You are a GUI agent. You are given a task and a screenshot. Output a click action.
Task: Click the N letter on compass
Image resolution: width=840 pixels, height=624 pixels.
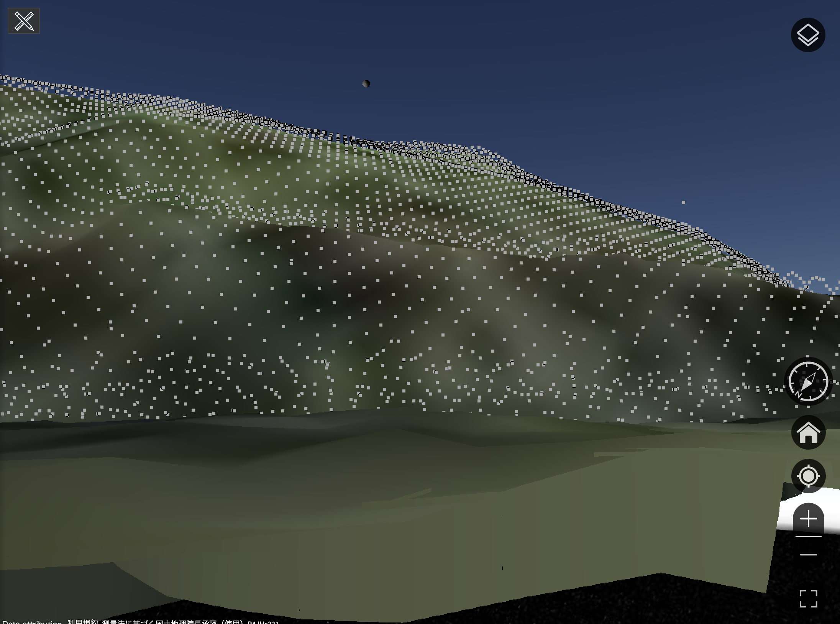tap(799, 394)
